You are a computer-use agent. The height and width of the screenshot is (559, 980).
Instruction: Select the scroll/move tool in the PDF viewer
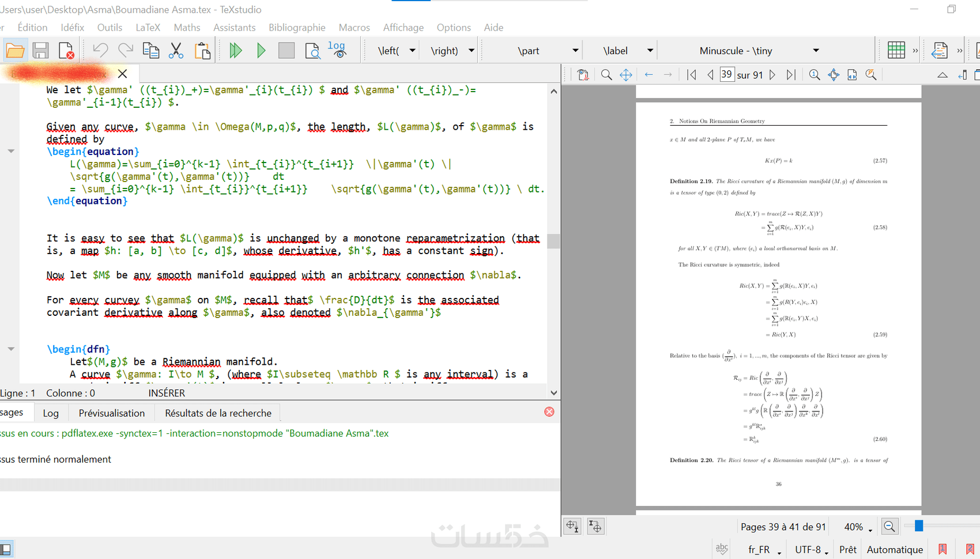coord(626,75)
